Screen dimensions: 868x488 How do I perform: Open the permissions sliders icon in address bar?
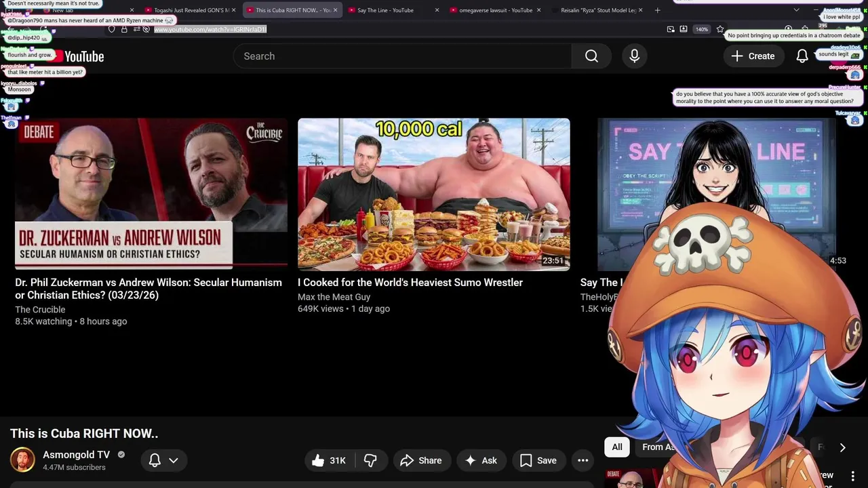pos(137,29)
